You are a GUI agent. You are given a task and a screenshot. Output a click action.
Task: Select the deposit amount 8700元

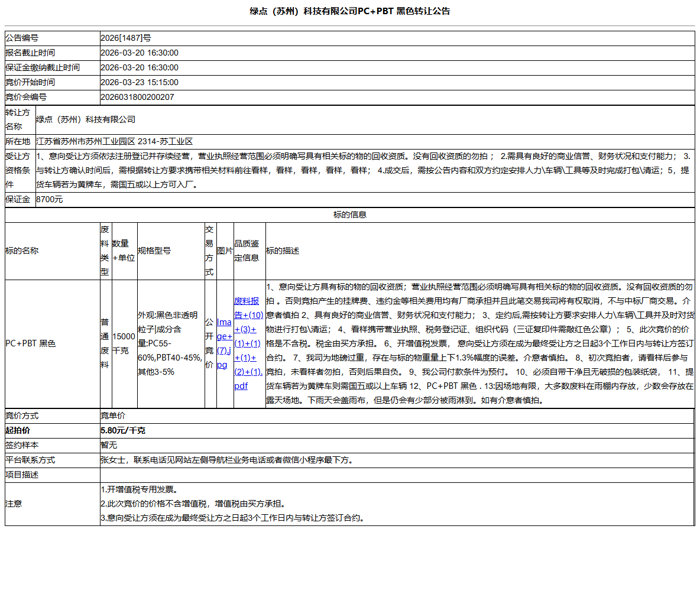[50, 200]
